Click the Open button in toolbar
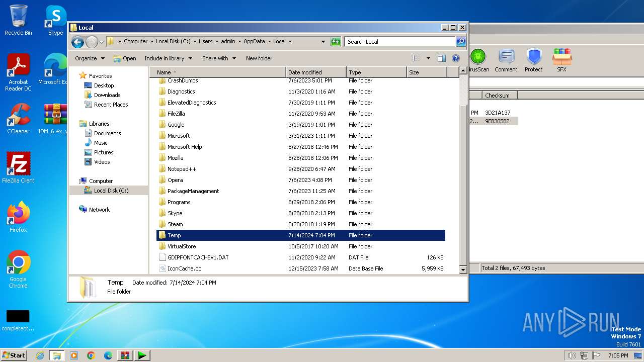Image resolution: width=644 pixels, height=362 pixels. point(125,58)
